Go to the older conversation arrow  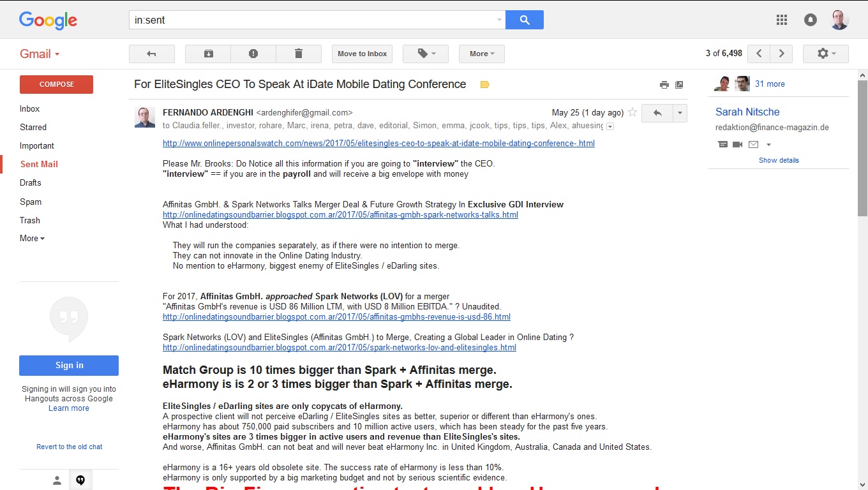[781, 54]
